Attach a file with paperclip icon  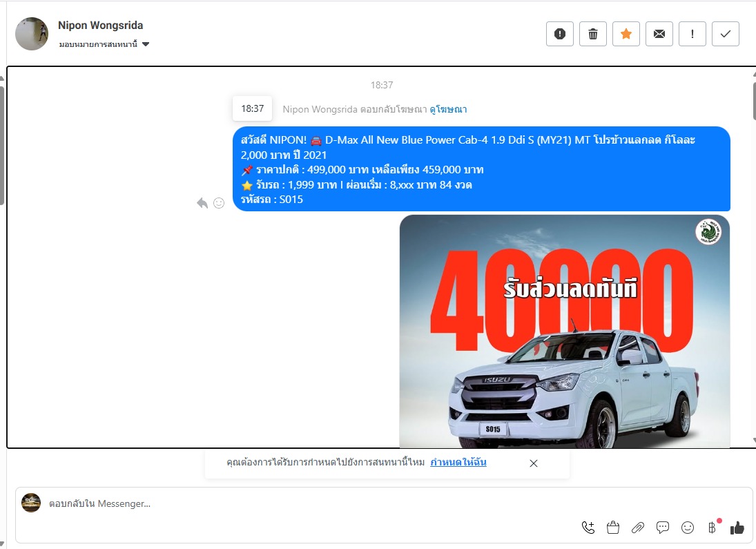click(637, 528)
